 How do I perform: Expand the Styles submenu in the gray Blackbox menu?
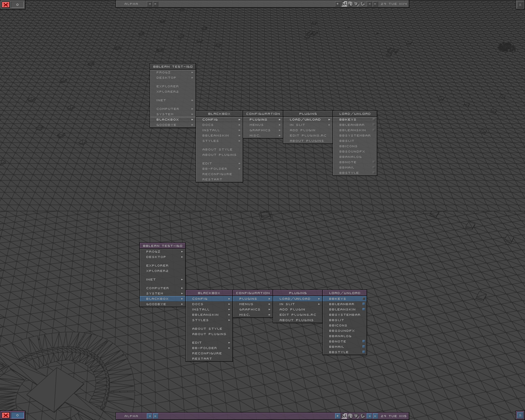point(219,141)
